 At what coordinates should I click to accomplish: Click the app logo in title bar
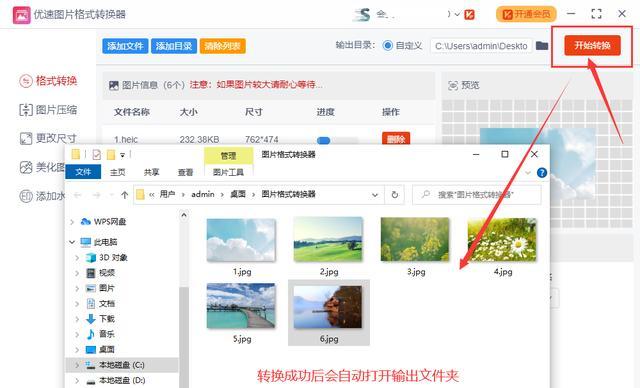[x=21, y=15]
